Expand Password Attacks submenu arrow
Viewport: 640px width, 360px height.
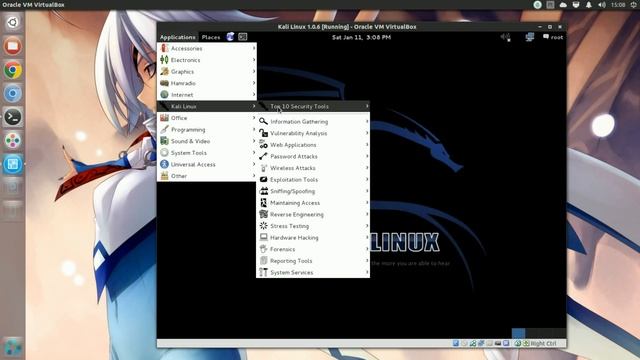367,156
